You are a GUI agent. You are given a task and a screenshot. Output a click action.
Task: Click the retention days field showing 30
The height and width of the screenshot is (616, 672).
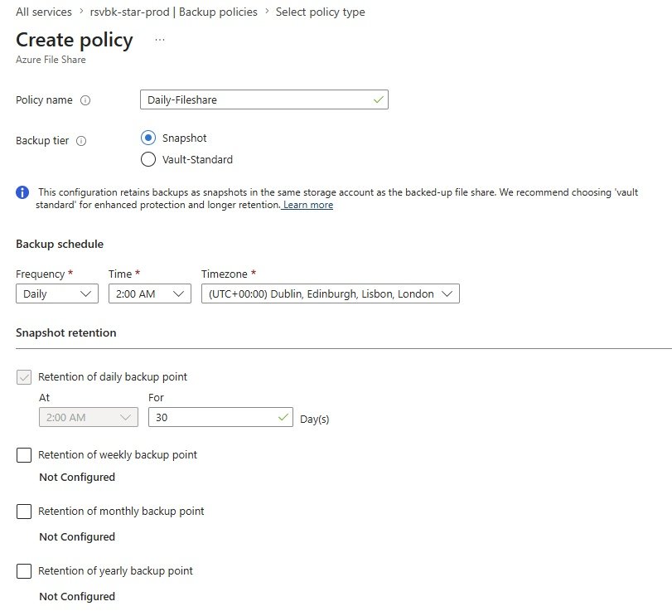coord(220,417)
